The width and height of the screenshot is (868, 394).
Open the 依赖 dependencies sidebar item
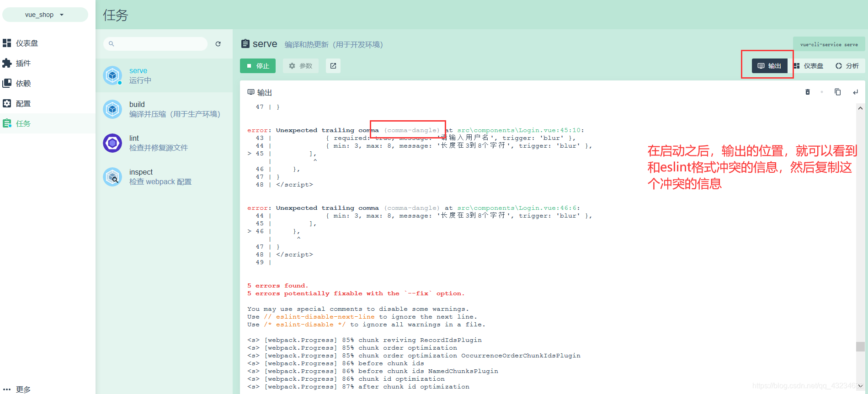click(x=48, y=83)
